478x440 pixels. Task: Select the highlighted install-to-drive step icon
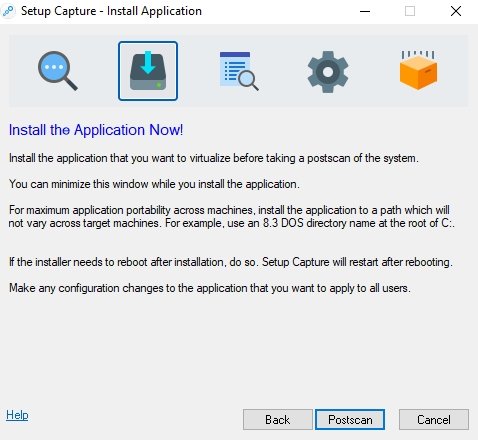click(148, 71)
